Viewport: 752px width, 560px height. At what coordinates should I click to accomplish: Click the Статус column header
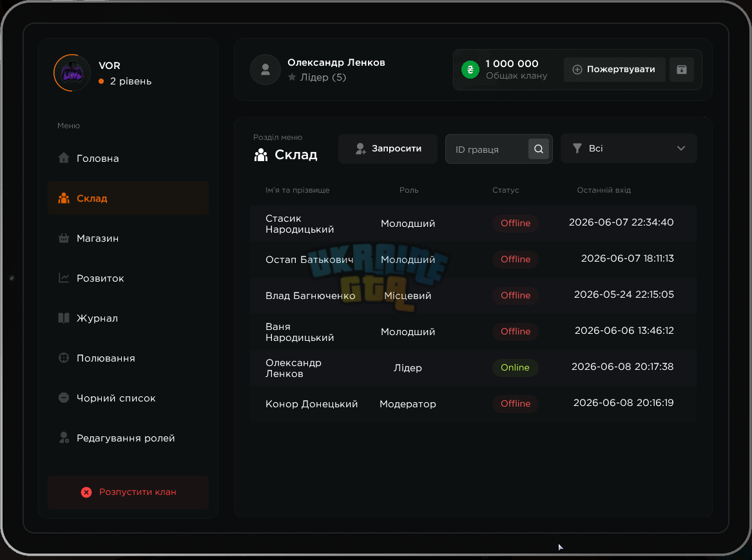[505, 190]
